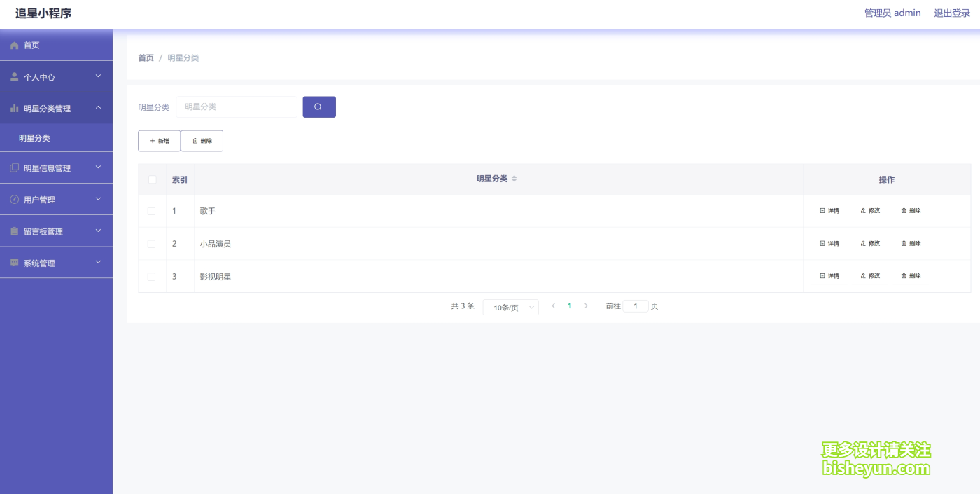Click the 退出登录 logout link

[x=952, y=13]
